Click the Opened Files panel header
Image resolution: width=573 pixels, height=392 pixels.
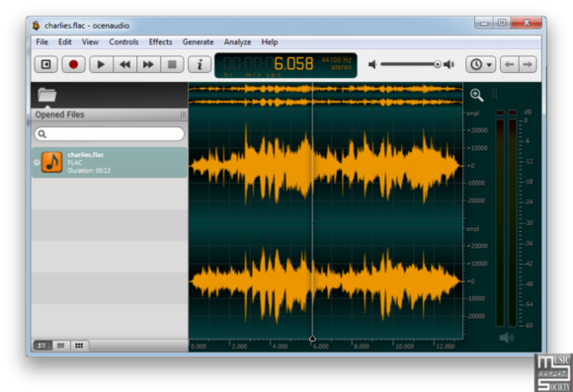[x=110, y=115]
